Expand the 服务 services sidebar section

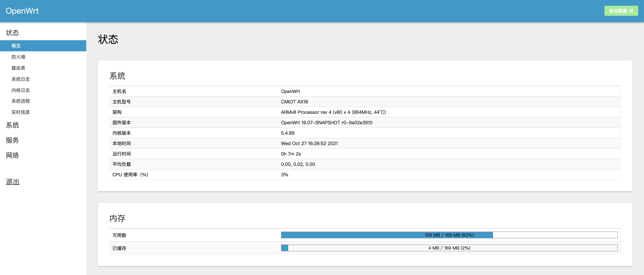click(13, 140)
